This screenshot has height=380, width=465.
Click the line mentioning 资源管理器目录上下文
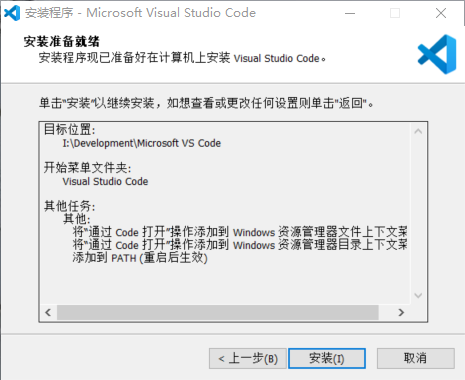[x=240, y=245]
